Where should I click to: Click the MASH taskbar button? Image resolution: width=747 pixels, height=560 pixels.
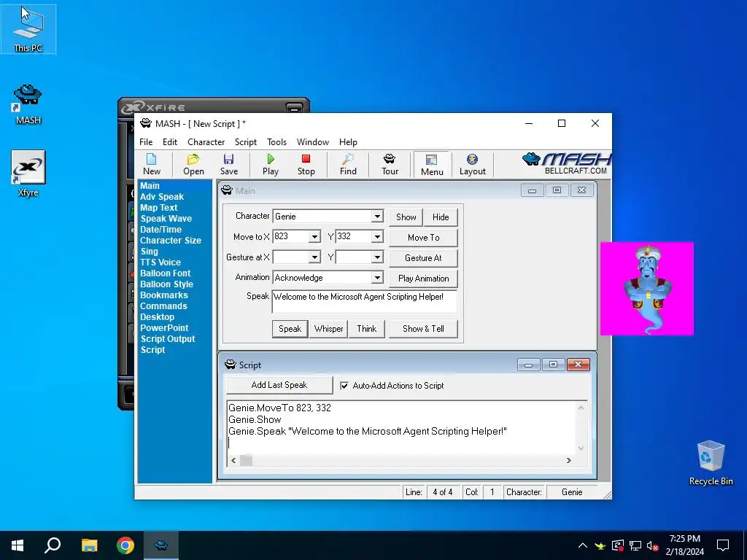(161, 545)
